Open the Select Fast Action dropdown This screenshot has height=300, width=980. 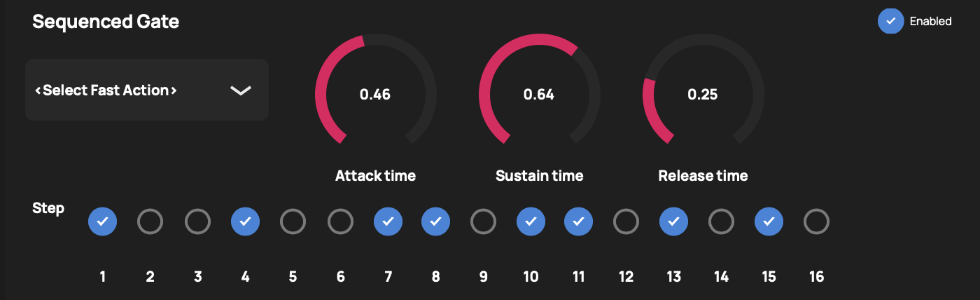pos(146,90)
